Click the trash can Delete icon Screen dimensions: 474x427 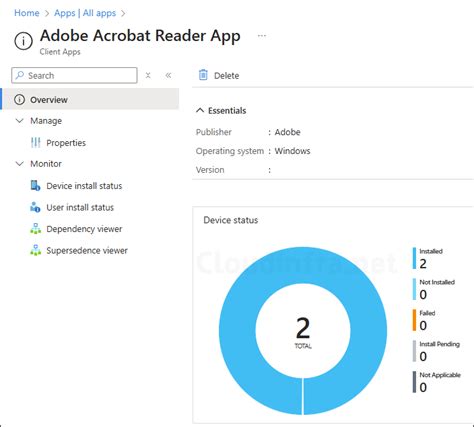pos(203,75)
